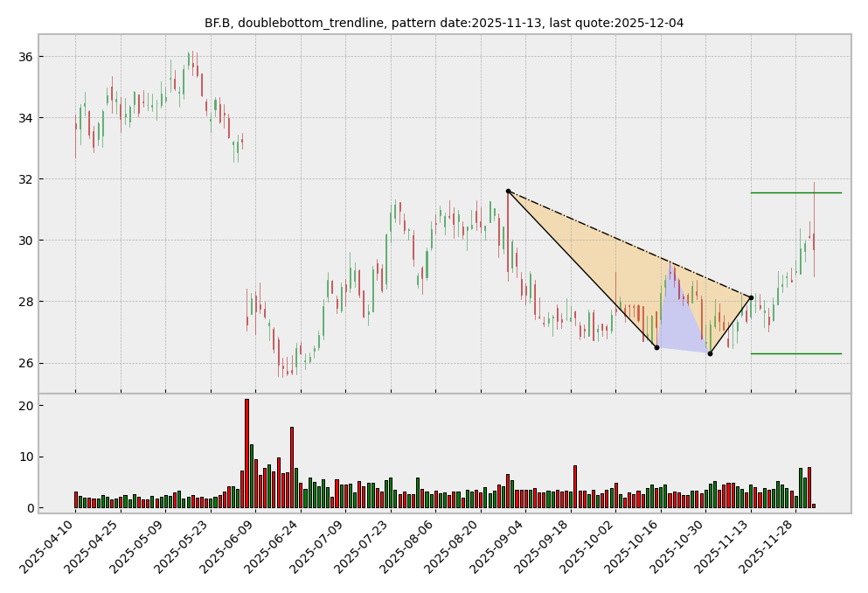
Task: Click the 36 price axis label
Action: 24,57
